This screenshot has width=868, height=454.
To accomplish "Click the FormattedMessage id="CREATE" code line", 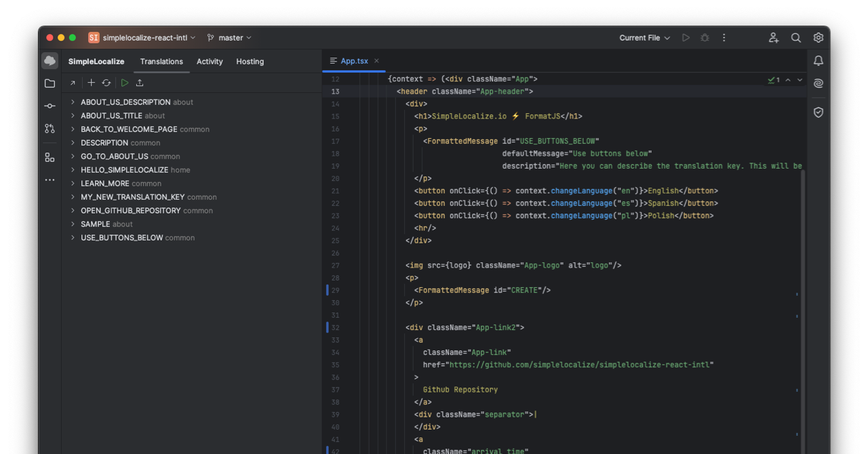I will pyautogui.click(x=483, y=290).
